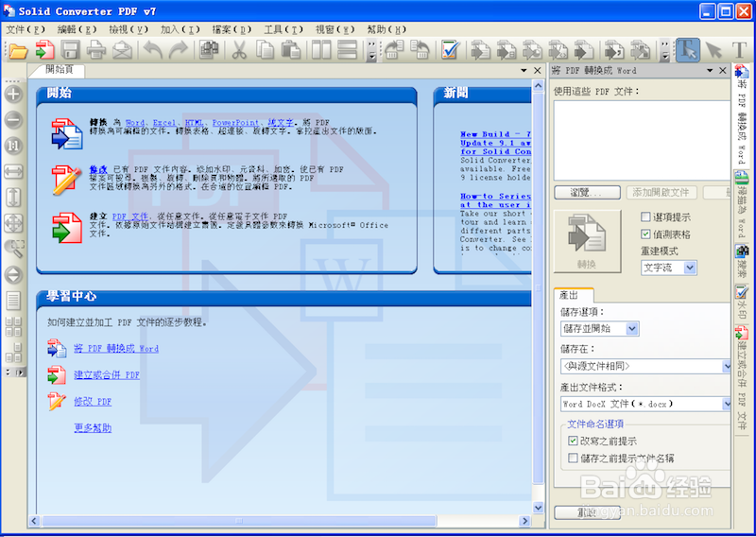Open the 幫助(H) menu
Viewport: 756px width, 537px height.
click(x=387, y=29)
